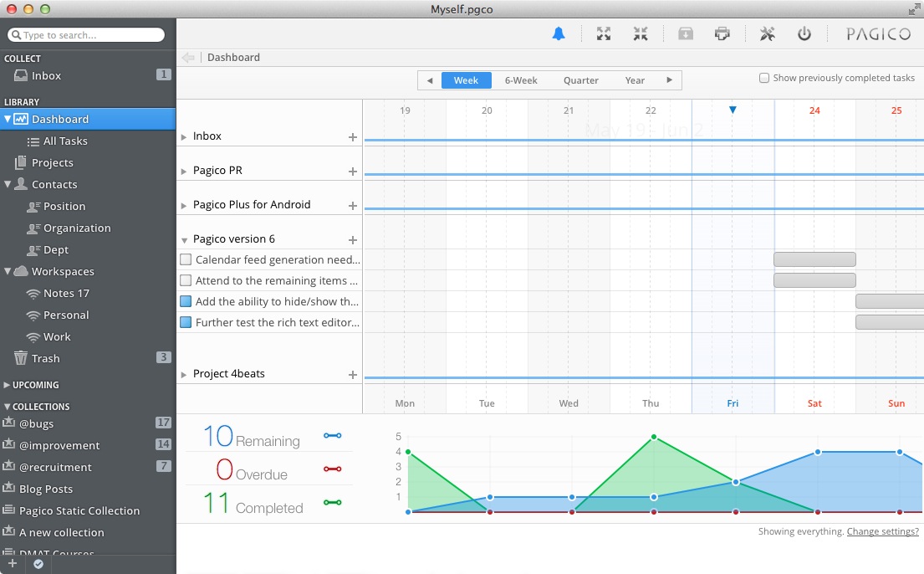Image resolution: width=924 pixels, height=574 pixels.
Task: Switch to Quarter view
Action: click(x=581, y=80)
